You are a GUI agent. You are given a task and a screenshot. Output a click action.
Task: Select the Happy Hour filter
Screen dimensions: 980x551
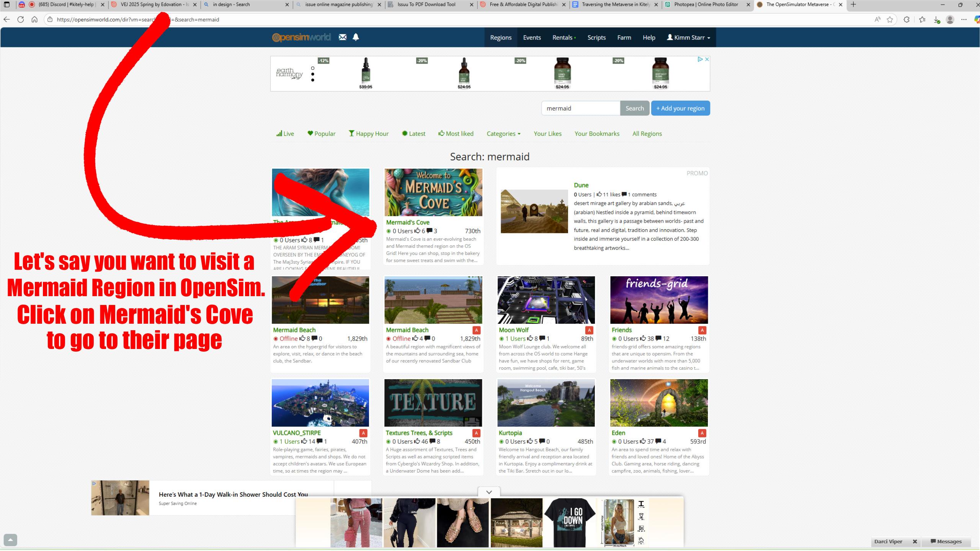368,134
